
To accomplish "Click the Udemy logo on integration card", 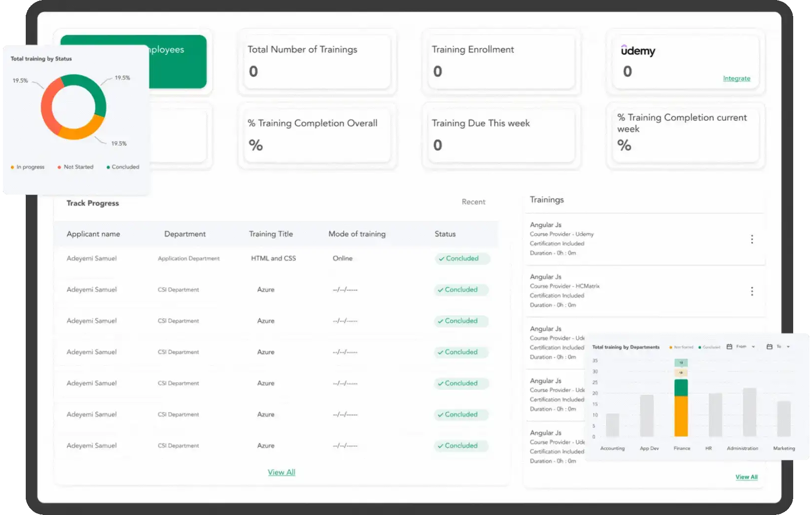I will point(638,51).
